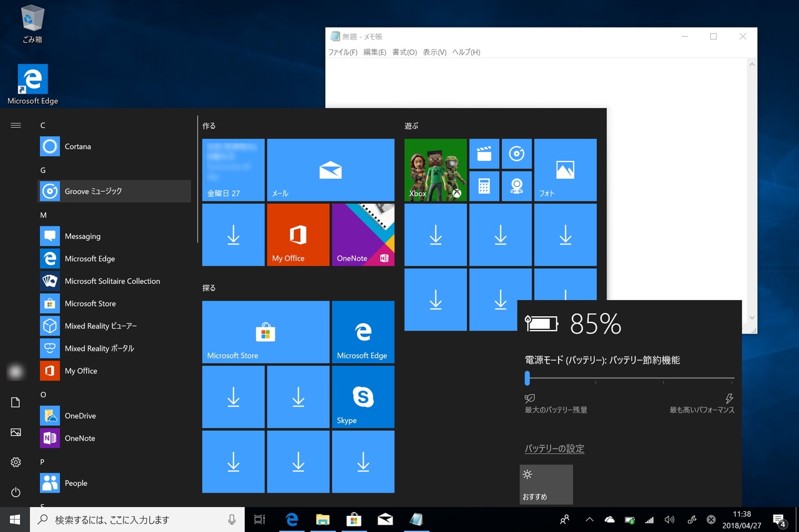Open the Messaging app from the list
The image size is (799, 532).
pyautogui.click(x=115, y=236)
